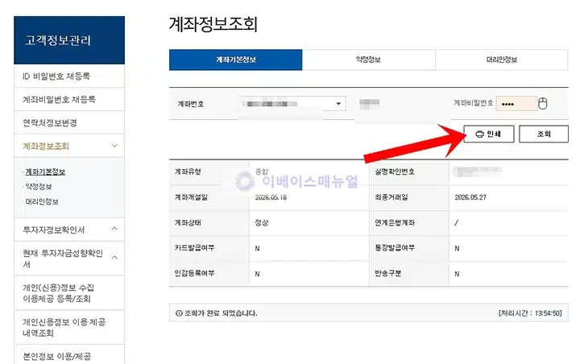Click the 통장발급여부 label cell
588x364 pixels.
tap(409, 248)
